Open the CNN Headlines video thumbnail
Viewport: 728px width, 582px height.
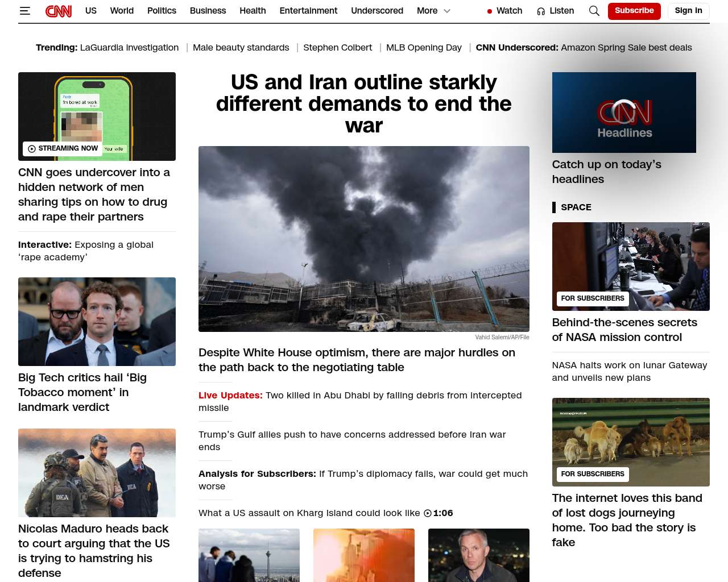point(623,113)
